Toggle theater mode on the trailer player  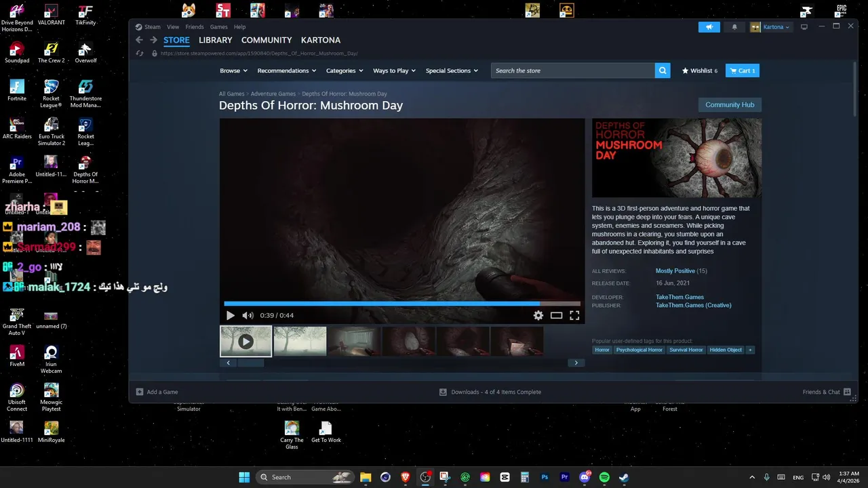(556, 315)
